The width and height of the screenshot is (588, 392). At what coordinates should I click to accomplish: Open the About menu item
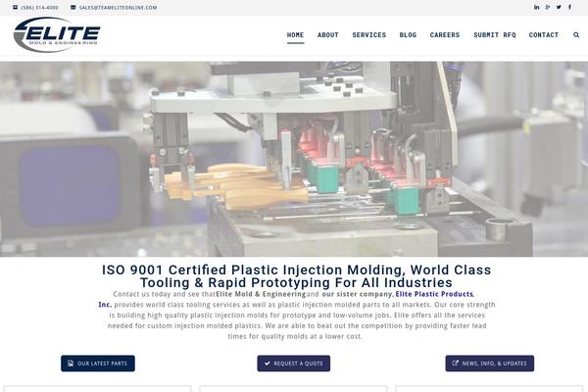point(328,35)
